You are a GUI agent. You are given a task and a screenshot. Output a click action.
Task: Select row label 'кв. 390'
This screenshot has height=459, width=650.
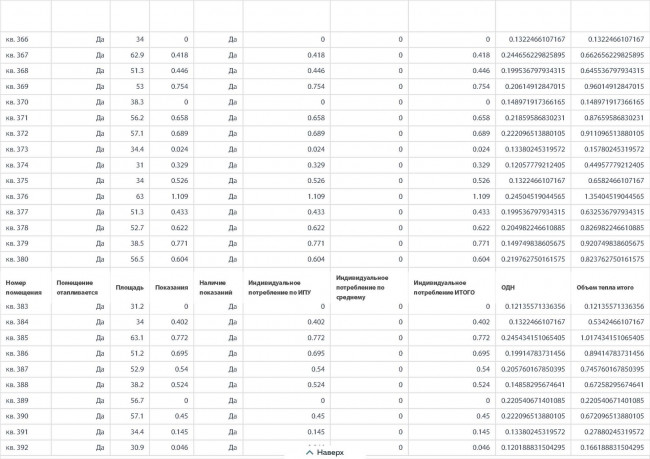coord(17,416)
